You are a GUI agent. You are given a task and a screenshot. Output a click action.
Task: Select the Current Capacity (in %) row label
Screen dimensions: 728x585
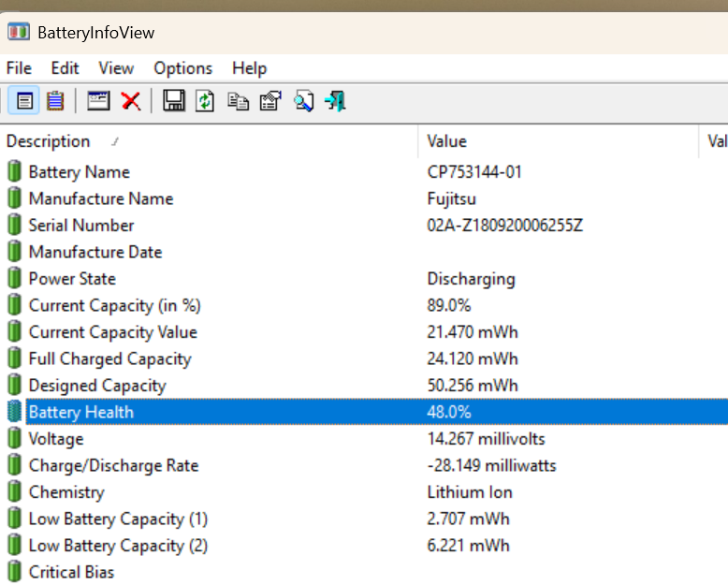tap(115, 305)
